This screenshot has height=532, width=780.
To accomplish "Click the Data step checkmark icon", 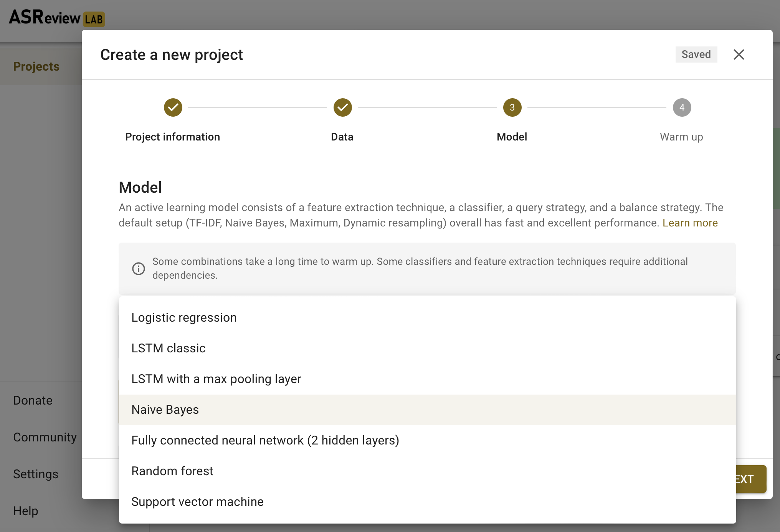I will 342,107.
